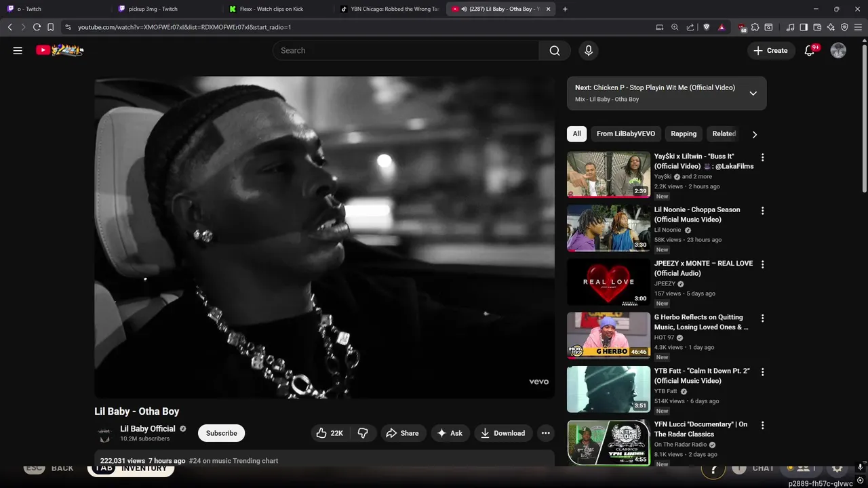Play Lil Noonie Choppa Season thumbnail
Viewport: 868px width, 488px height.
click(608, 228)
